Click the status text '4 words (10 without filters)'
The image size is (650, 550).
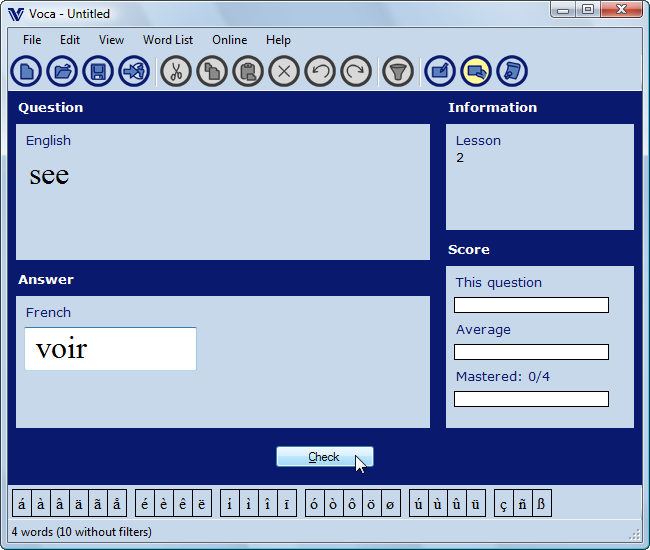(x=82, y=532)
